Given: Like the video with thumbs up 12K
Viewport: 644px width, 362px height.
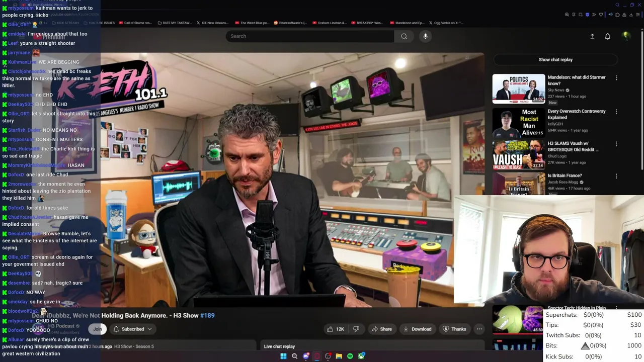Looking at the screenshot, I should pos(336,329).
